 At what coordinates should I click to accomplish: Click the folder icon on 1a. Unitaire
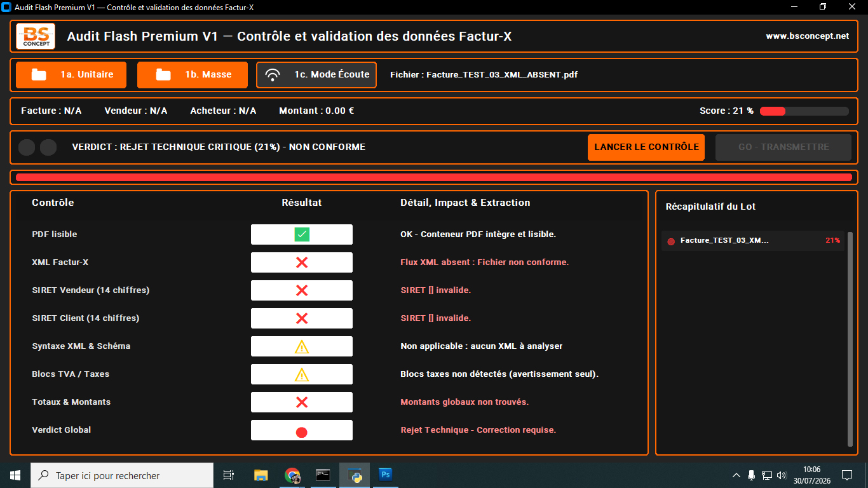point(39,75)
